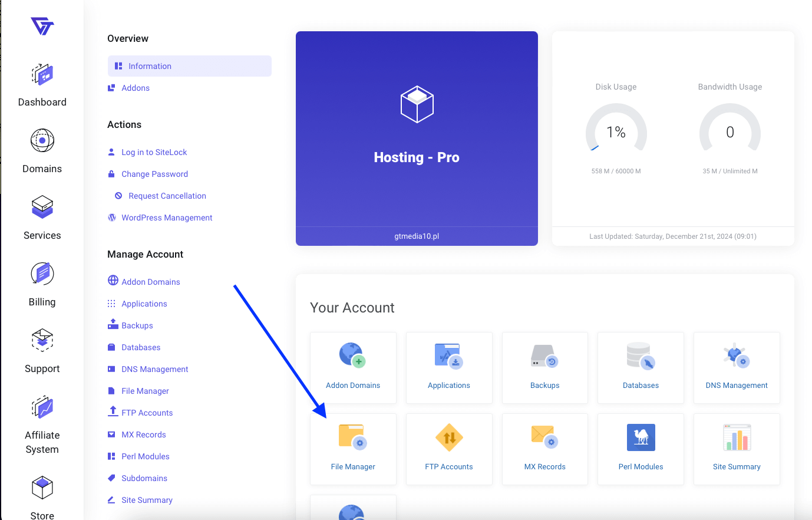Open the Perl Modules camel tile icon
The height and width of the screenshot is (520, 812).
click(641, 437)
